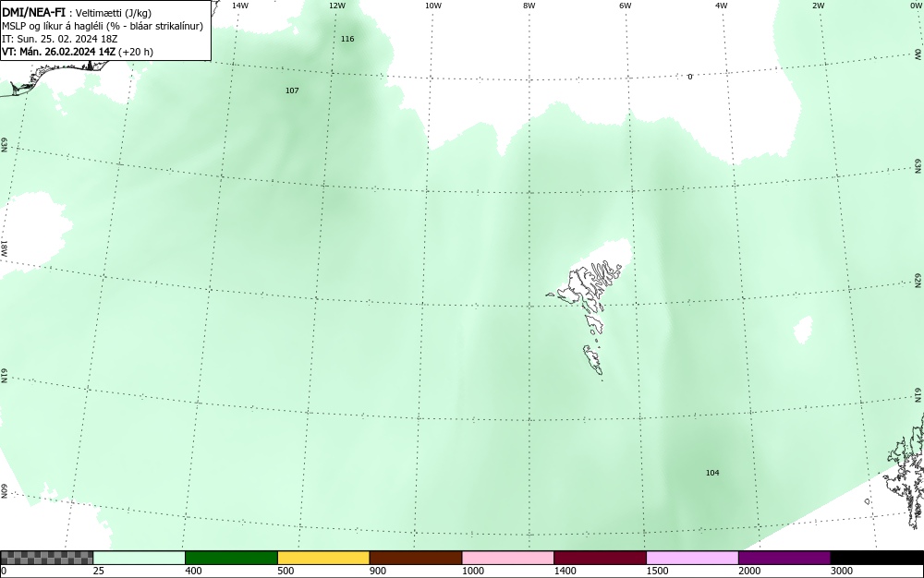The width and height of the screenshot is (924, 578).
Task: Click the map value label 107
Action: coord(292,90)
